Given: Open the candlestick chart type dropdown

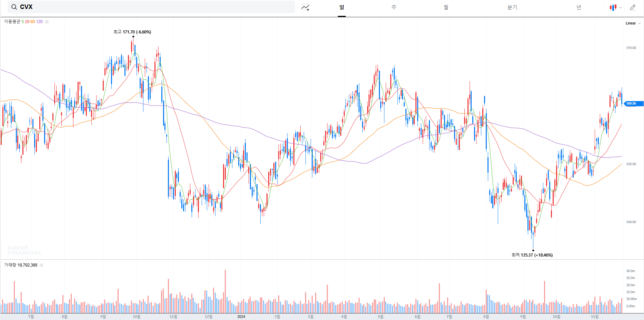Looking at the screenshot, I should coord(615,7).
